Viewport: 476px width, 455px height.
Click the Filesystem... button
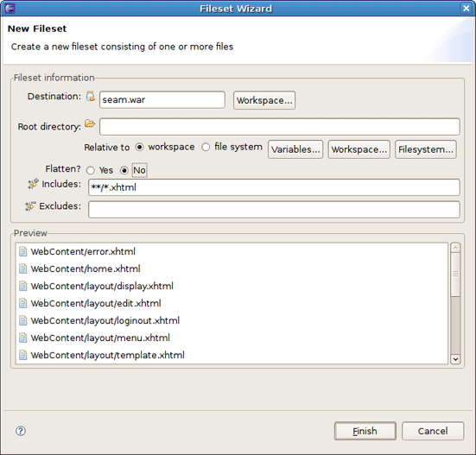click(426, 149)
